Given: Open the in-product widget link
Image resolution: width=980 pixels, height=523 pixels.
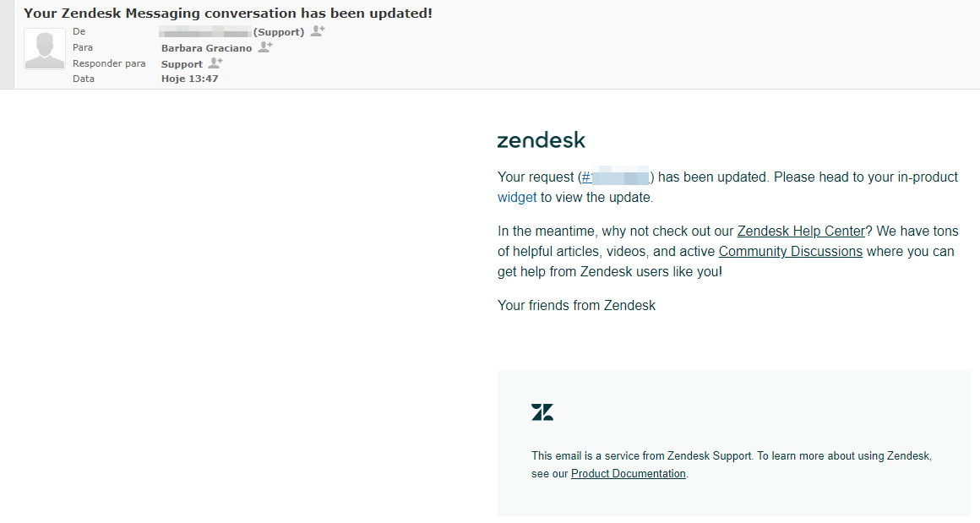Looking at the screenshot, I should 517,197.
